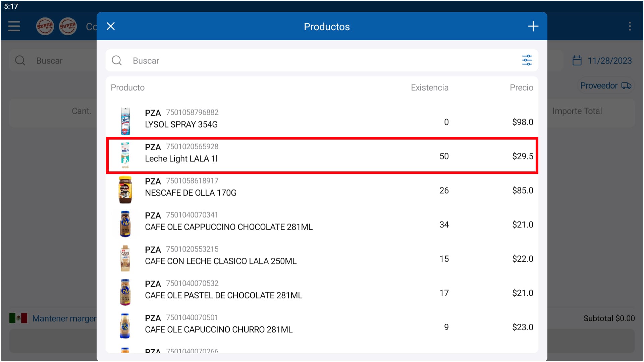The image size is (644, 362).
Task: Click the magnifier icon in Productos search
Action: pos(117,61)
